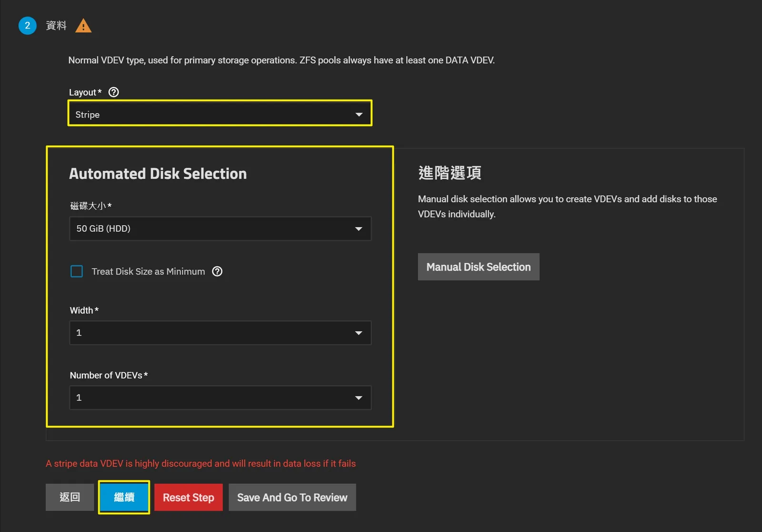
Task: Open the disk size dropdown 50 GiB (HDD)
Action: pyautogui.click(x=220, y=228)
